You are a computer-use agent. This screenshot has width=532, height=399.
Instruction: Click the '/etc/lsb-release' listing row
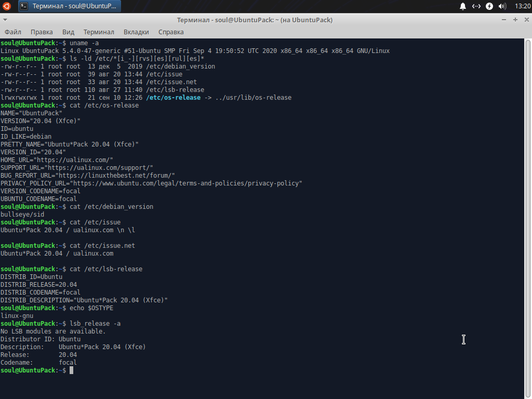pos(102,90)
